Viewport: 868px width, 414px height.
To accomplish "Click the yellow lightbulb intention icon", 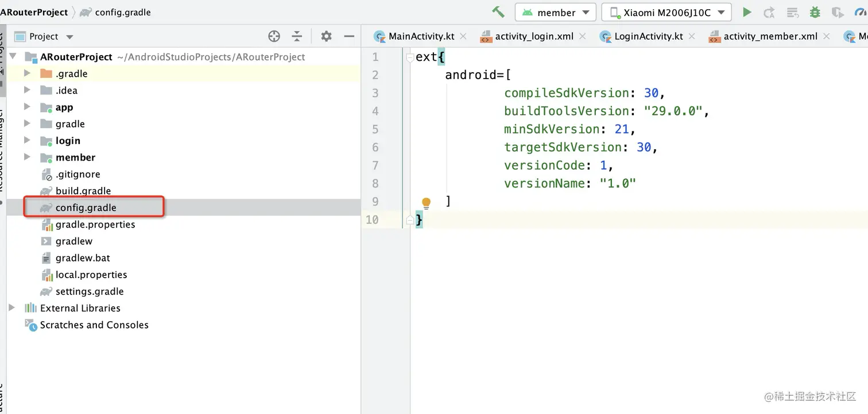I will pyautogui.click(x=426, y=202).
